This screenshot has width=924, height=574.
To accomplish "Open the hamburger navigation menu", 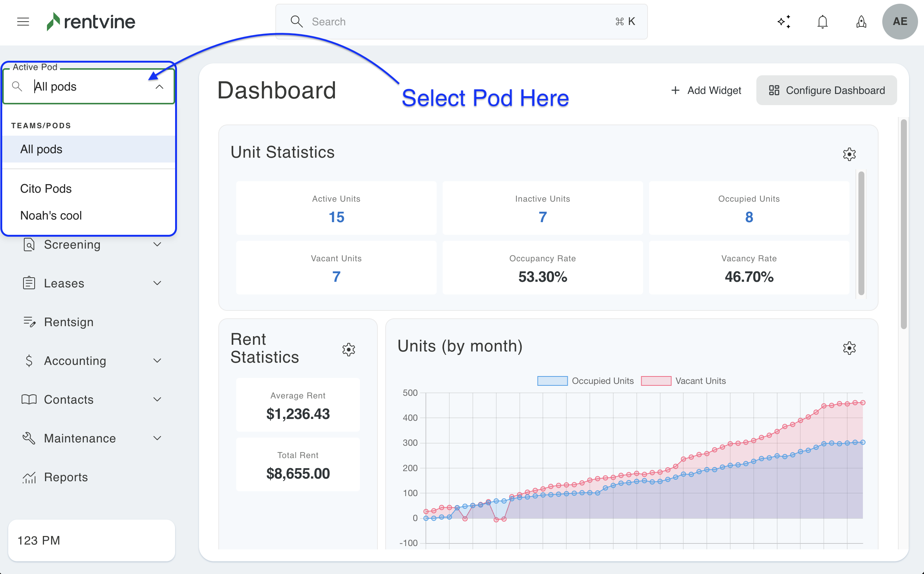I will coord(23,22).
